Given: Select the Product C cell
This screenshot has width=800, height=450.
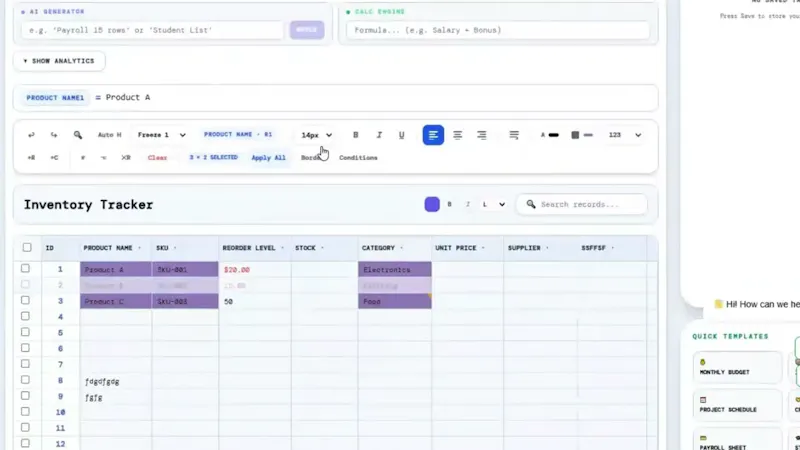Looking at the screenshot, I should [x=116, y=301].
